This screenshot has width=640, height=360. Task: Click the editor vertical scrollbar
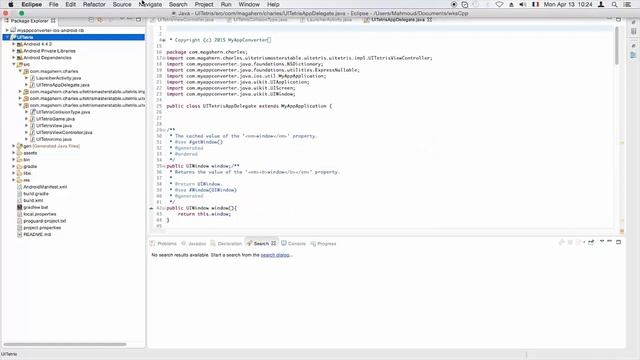[616, 46]
